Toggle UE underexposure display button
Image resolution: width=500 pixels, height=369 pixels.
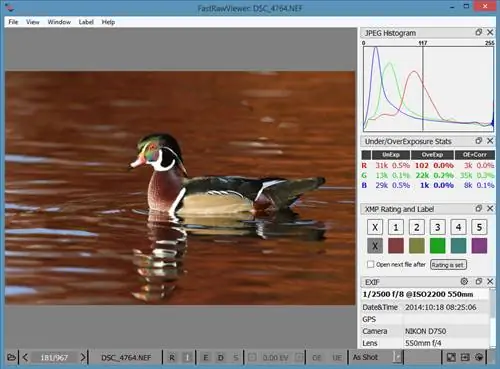(337, 358)
